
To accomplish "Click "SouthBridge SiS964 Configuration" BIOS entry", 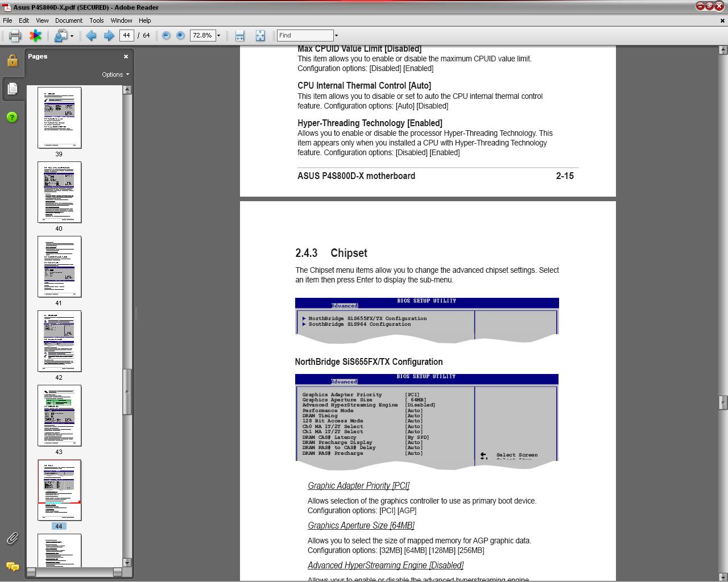I will [x=359, y=324].
